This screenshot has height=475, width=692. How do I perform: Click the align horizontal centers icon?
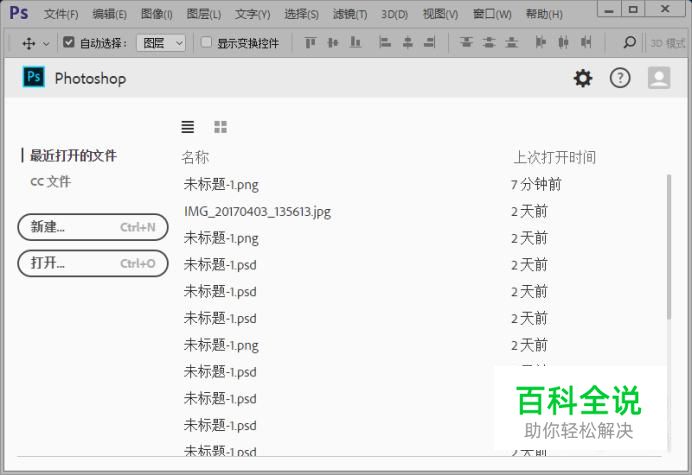(x=408, y=42)
